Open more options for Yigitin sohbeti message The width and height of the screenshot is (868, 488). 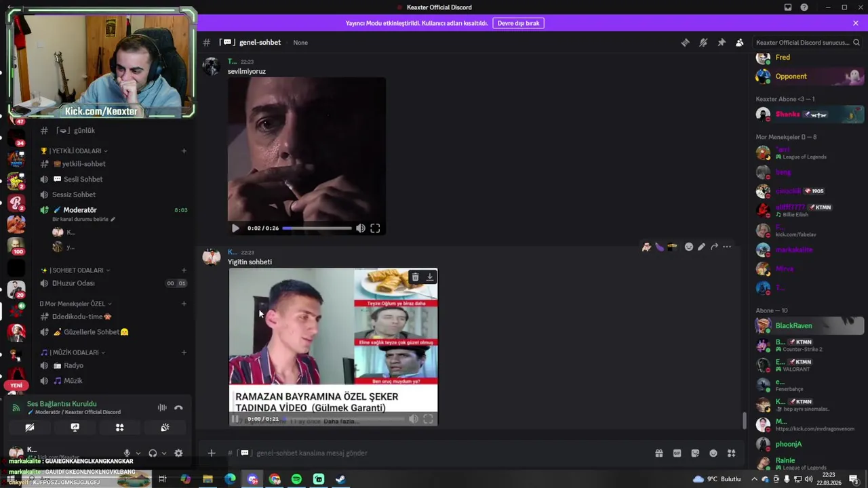click(x=727, y=247)
